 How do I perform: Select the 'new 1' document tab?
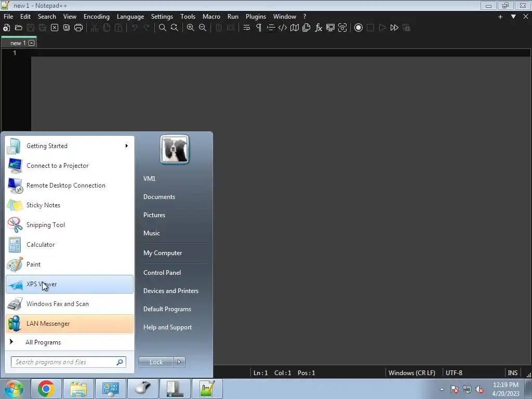pos(18,43)
